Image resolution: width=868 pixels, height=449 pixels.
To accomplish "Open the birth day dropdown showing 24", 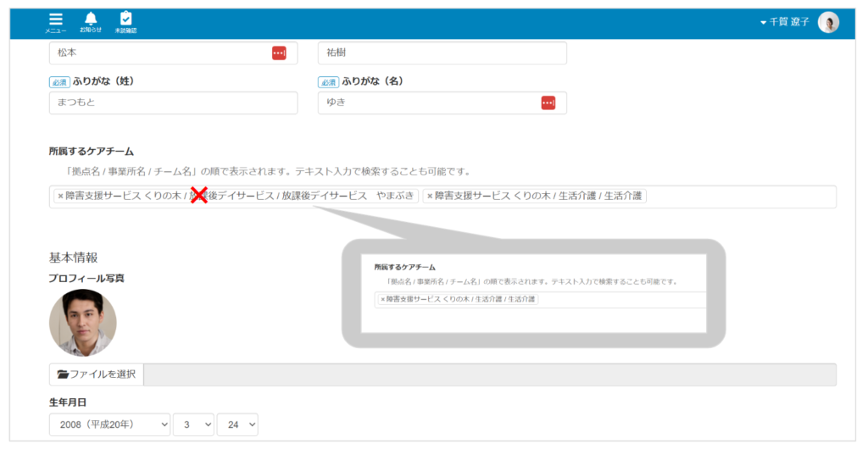I will coord(237,424).
